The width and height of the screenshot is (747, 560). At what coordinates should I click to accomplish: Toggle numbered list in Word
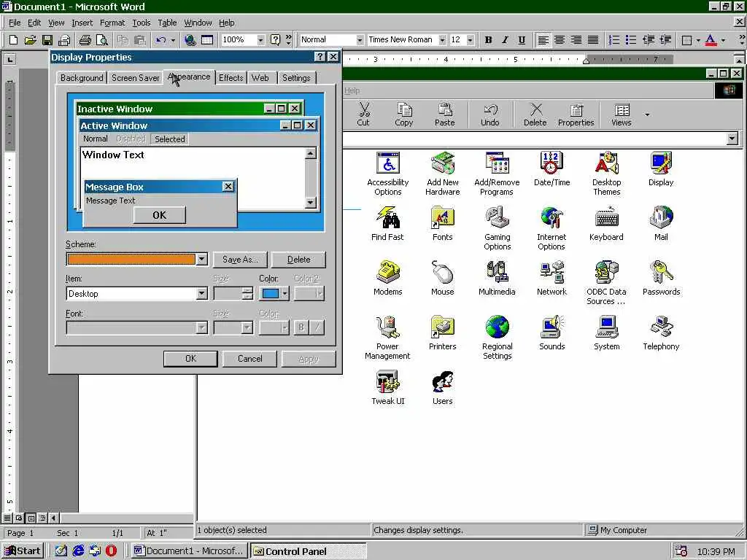[614, 40]
